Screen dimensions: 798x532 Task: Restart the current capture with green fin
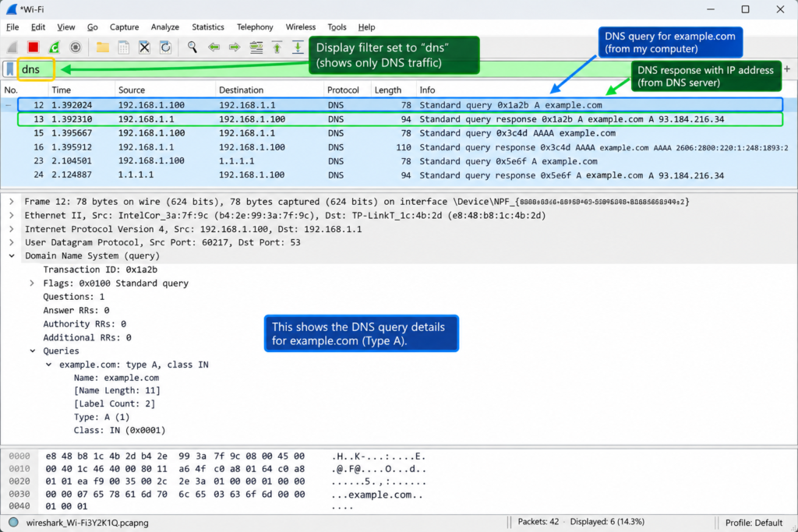54,48
